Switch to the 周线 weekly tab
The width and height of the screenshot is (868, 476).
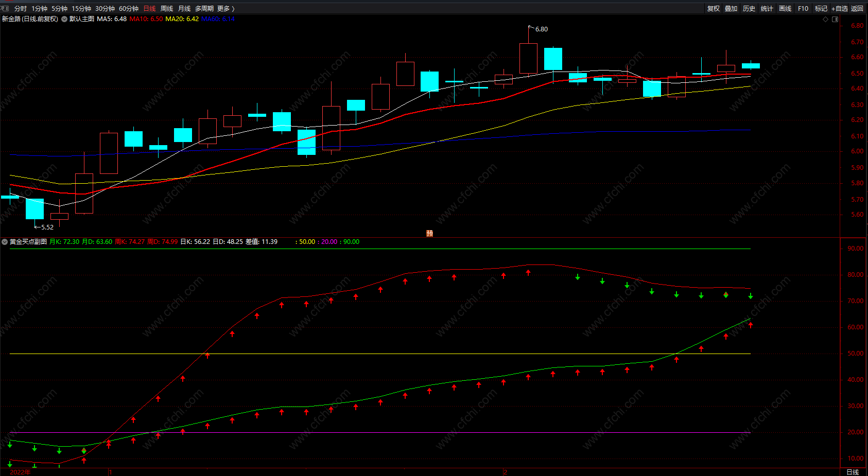click(x=167, y=8)
